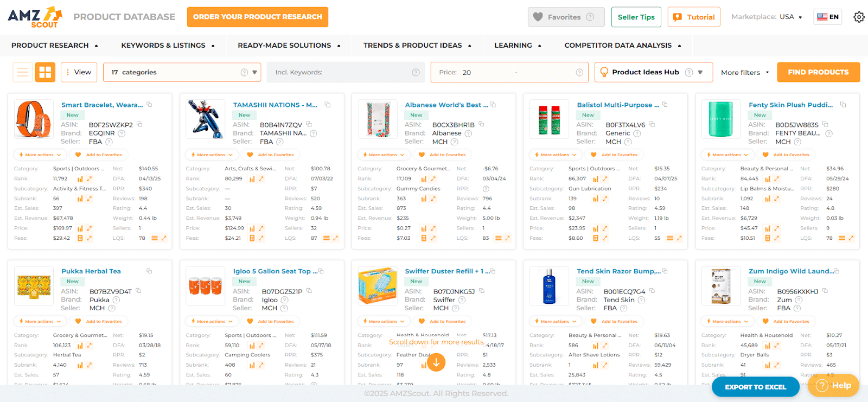Screen dimensions: 868x402
Task: Open the 17 categories dropdown
Action: pyautogui.click(x=182, y=72)
